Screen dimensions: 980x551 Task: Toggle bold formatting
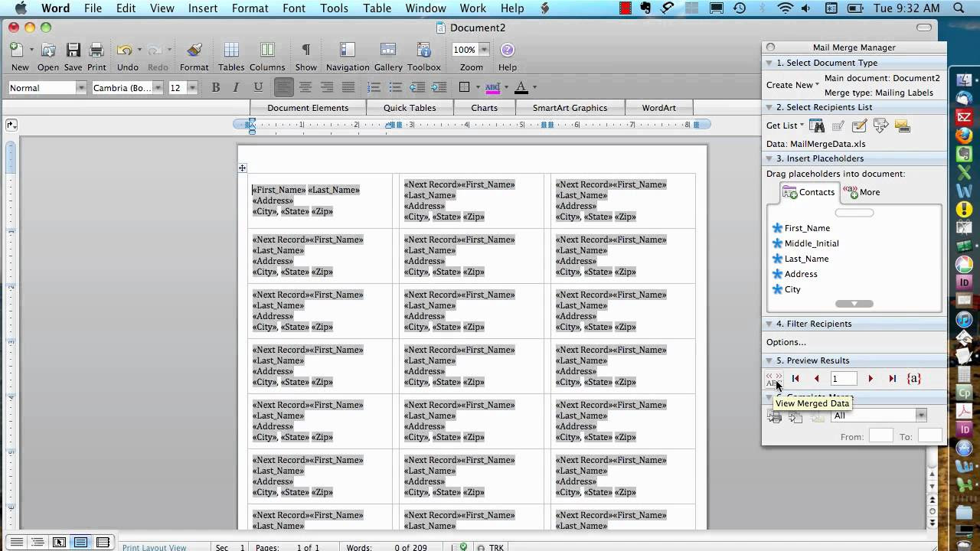215,87
